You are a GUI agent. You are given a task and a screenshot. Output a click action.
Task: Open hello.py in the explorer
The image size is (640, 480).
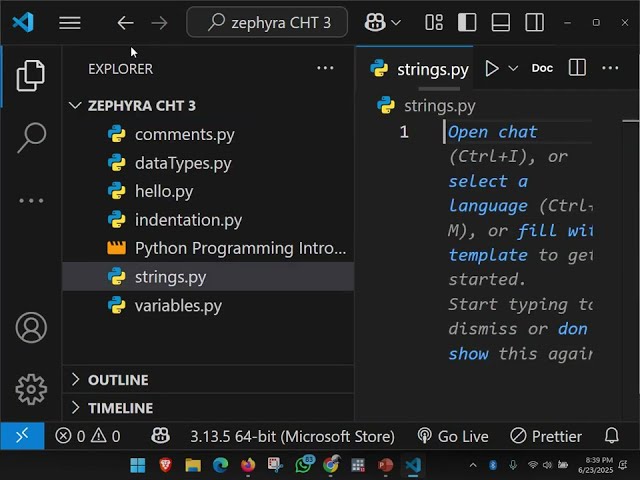(x=208, y=191)
